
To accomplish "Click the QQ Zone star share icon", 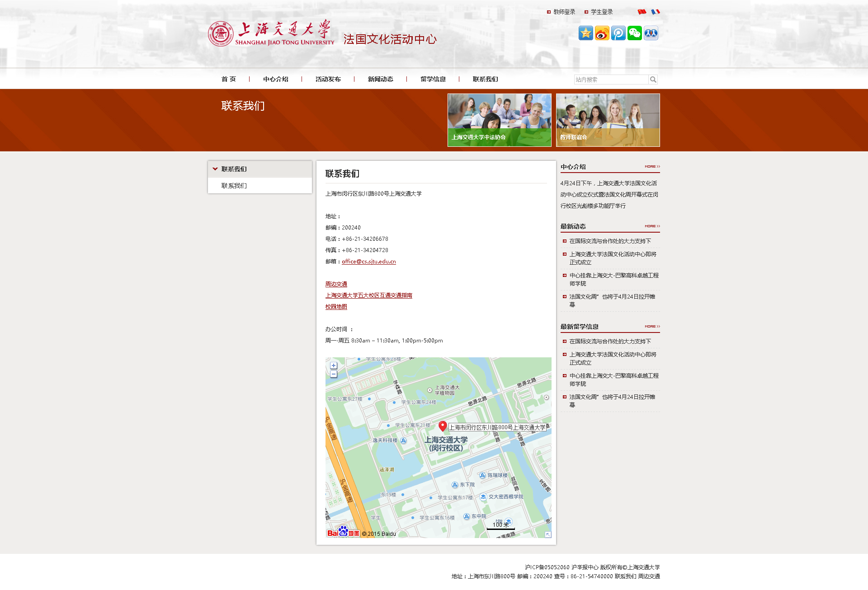I will (585, 33).
